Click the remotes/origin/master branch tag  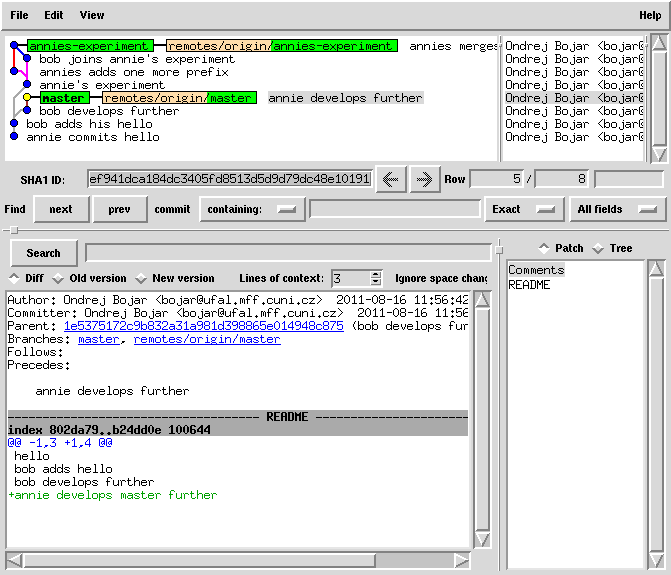[x=179, y=98]
